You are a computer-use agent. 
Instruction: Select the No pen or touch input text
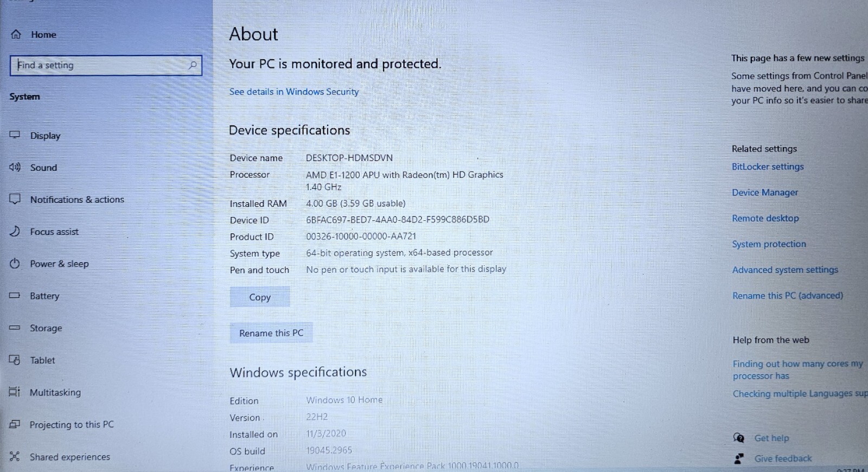click(x=406, y=269)
